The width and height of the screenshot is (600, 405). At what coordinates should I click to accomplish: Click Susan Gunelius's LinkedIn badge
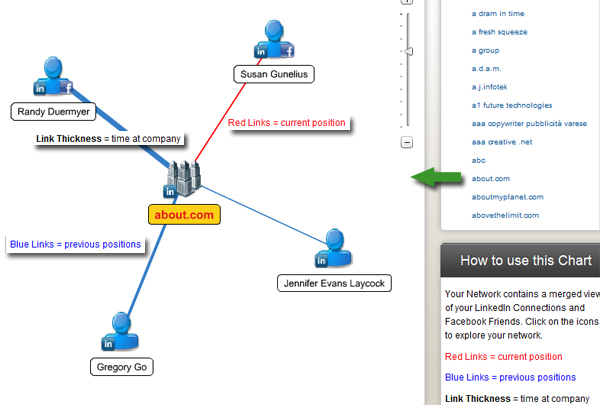pos(261,52)
